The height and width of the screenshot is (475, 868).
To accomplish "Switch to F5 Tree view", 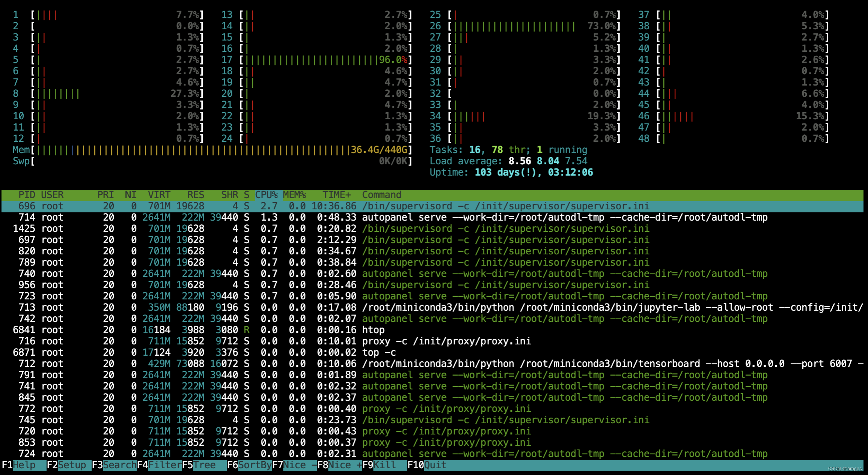I will click(204, 465).
